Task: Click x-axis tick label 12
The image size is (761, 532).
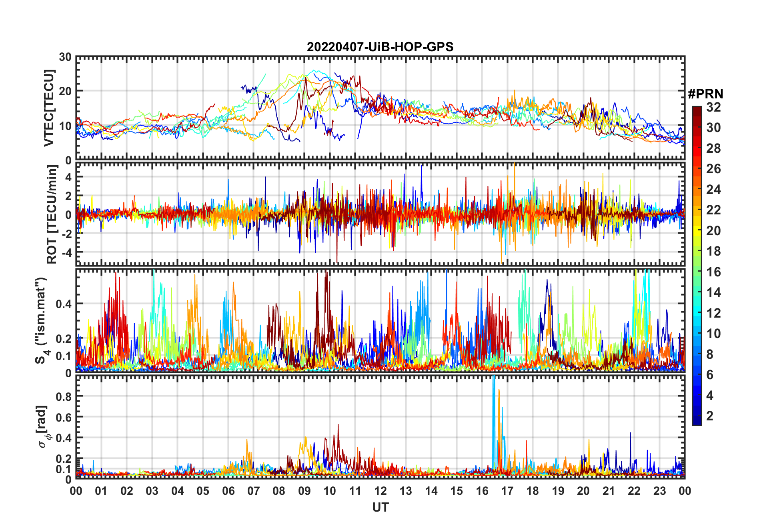Action: (380, 491)
